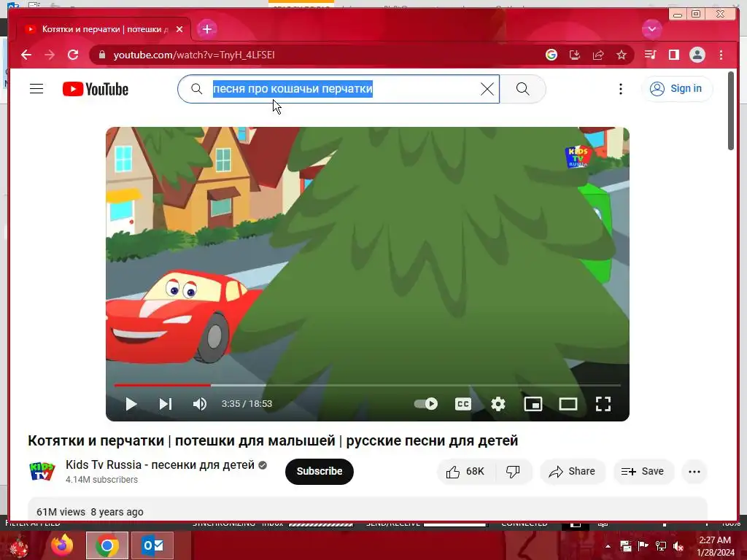747x560 pixels.
Task: Go back in the browser
Action: coord(26,55)
